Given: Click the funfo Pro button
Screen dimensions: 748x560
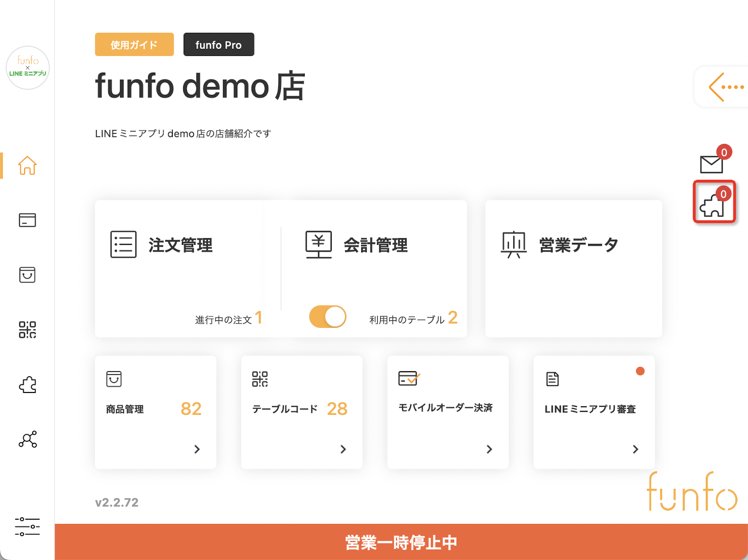Looking at the screenshot, I should [x=219, y=45].
